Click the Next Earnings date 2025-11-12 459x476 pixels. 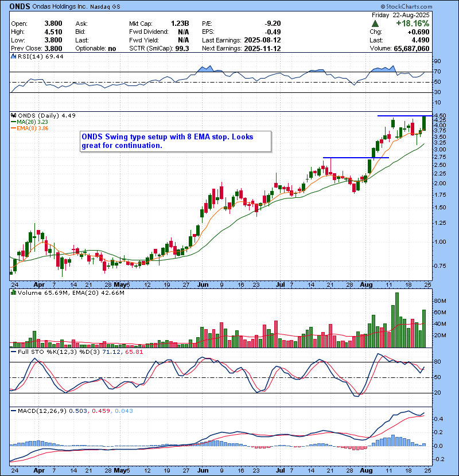[x=262, y=49]
